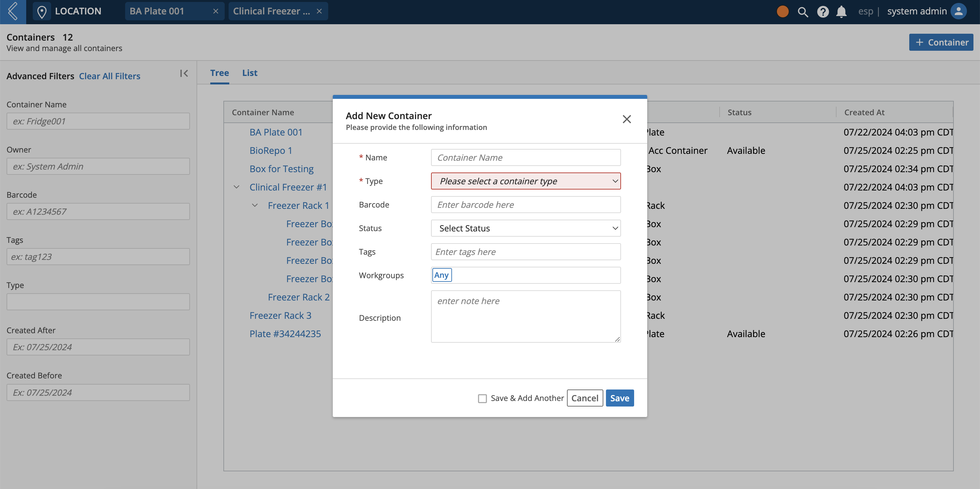Collapse Freezer Rack 1 tree node

point(255,205)
